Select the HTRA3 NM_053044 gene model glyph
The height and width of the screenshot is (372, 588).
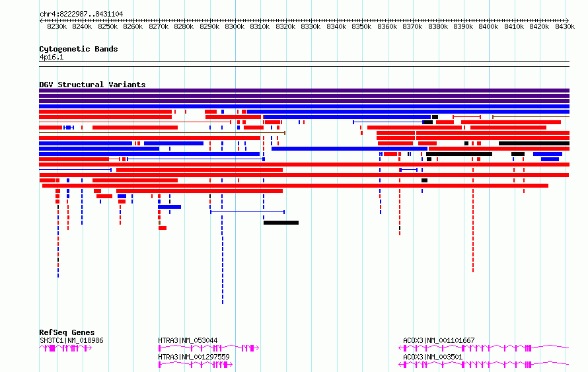[x=209, y=348]
